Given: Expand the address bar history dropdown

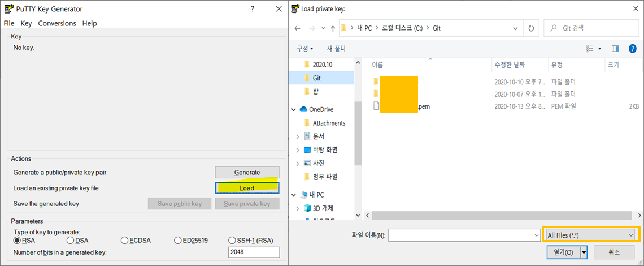Looking at the screenshot, I should tap(516, 28).
